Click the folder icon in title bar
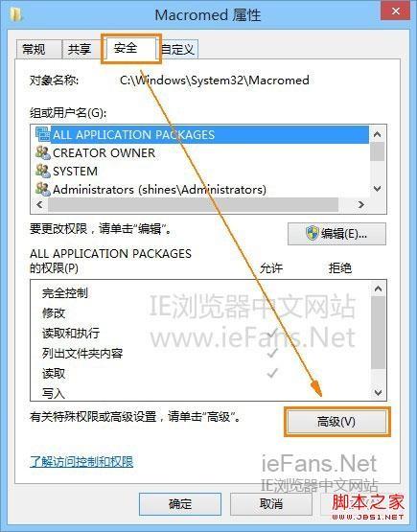The width and height of the screenshot is (417, 532). [15, 14]
